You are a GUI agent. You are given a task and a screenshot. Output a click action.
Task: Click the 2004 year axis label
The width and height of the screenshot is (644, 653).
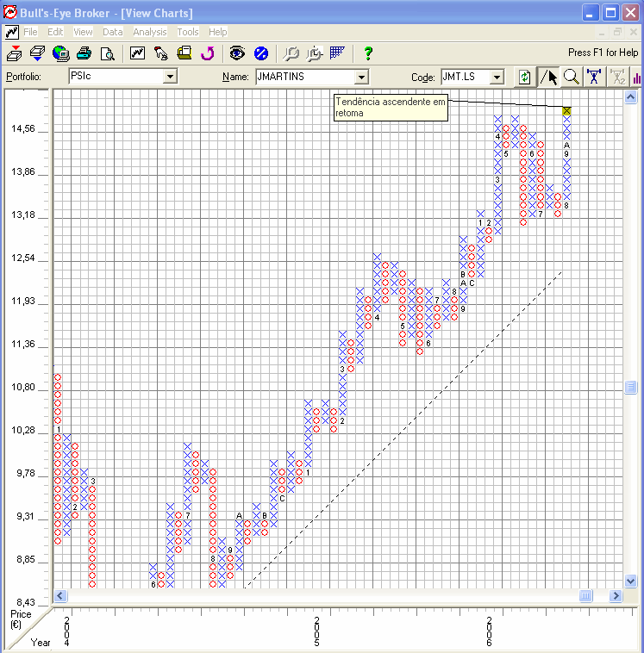click(66, 631)
